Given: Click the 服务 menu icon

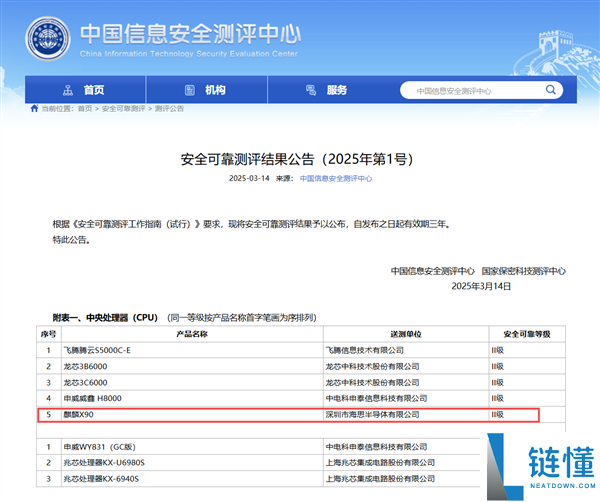Looking at the screenshot, I should [311, 90].
